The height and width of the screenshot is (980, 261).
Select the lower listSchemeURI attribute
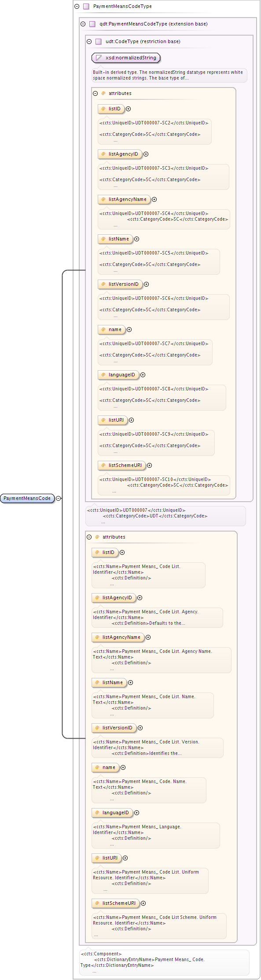[x=115, y=903]
